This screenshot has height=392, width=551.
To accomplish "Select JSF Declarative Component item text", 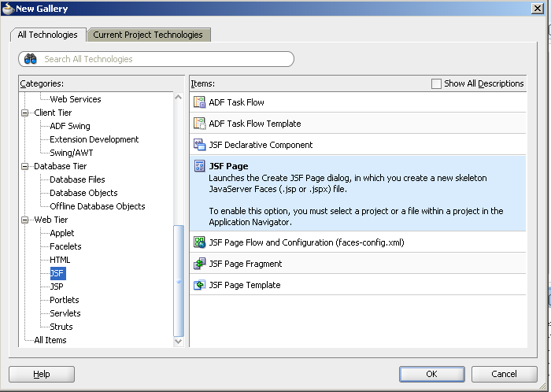I will [261, 145].
